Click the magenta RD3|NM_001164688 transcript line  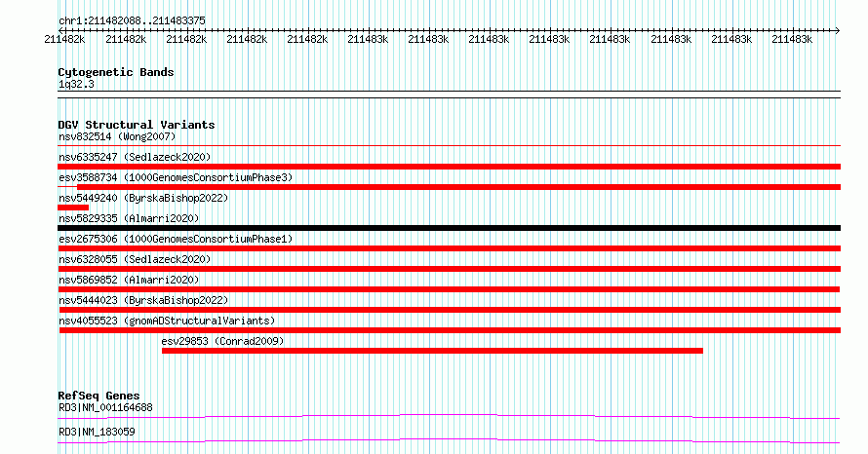[x=449, y=416]
